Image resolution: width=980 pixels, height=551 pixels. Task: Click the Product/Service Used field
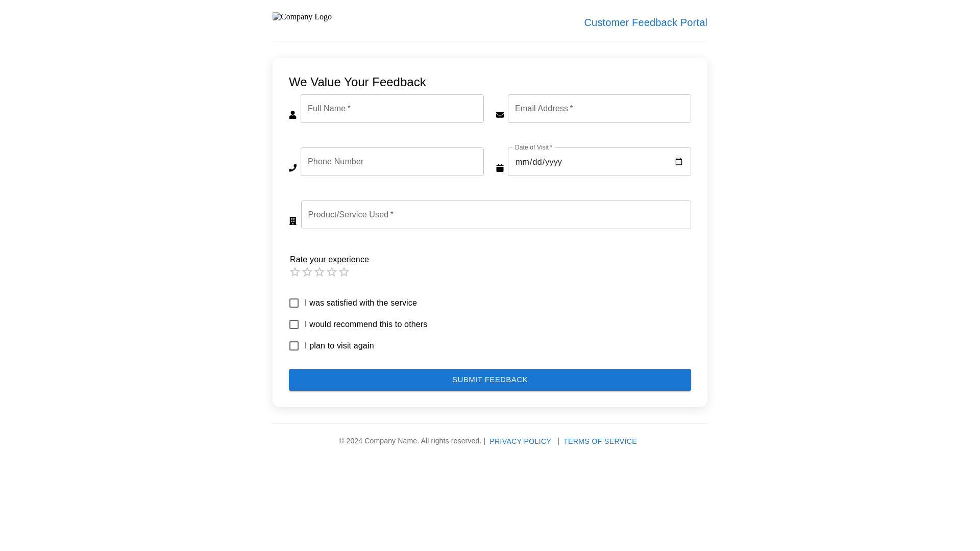[496, 215]
